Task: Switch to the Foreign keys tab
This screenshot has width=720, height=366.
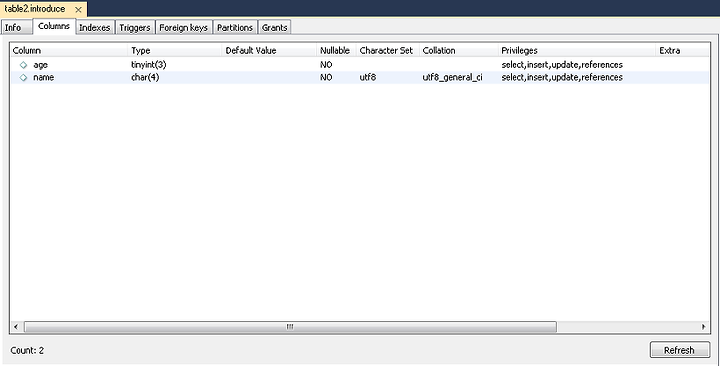Action: point(184,28)
